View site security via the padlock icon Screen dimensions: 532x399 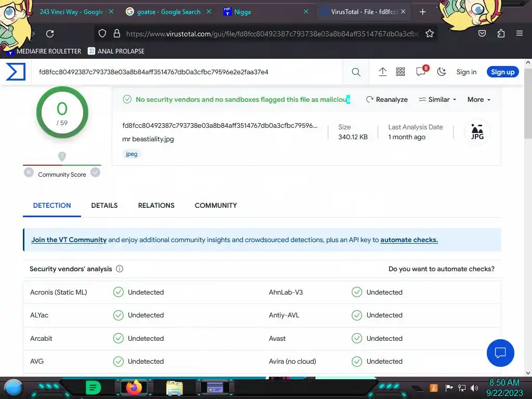(117, 34)
